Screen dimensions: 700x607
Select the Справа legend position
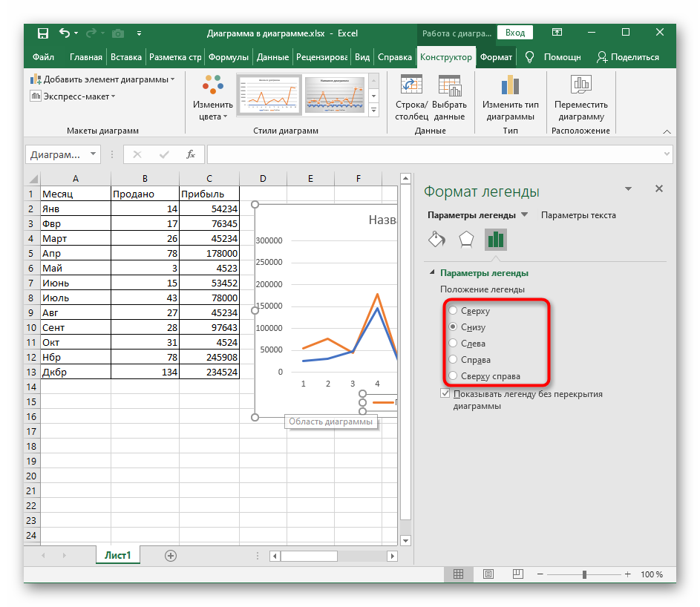tap(454, 360)
